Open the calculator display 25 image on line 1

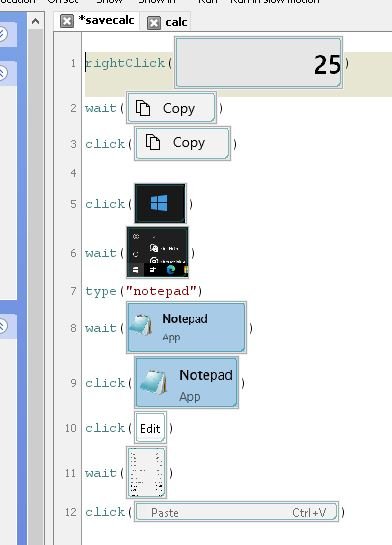click(x=259, y=63)
